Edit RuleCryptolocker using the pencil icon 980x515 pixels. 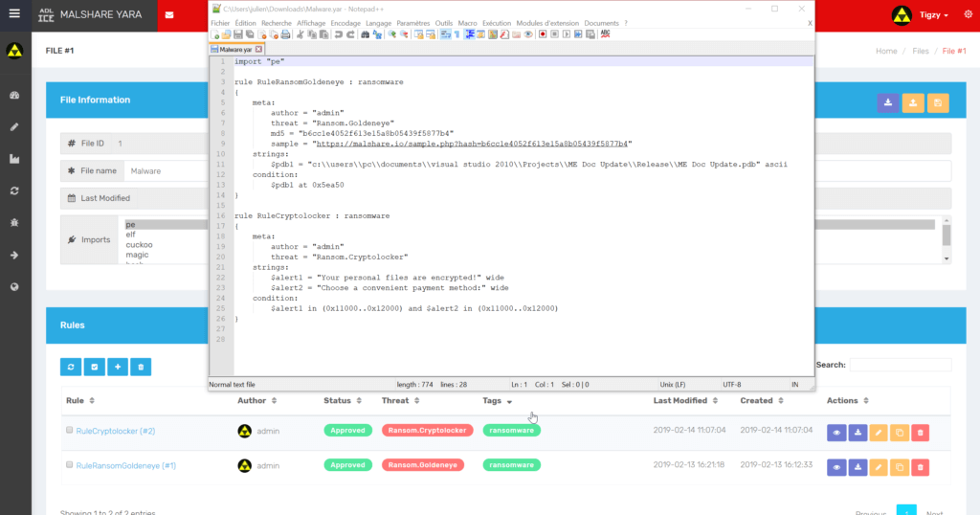[x=879, y=431]
